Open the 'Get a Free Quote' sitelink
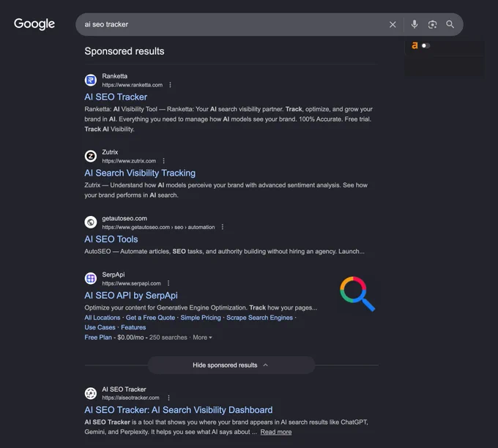Screen dimensions: 498x448 [150, 318]
